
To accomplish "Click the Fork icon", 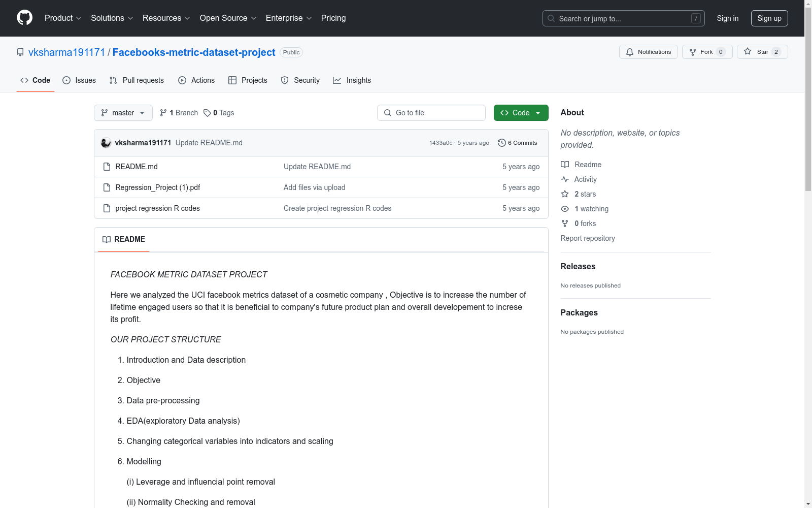I will [693, 52].
